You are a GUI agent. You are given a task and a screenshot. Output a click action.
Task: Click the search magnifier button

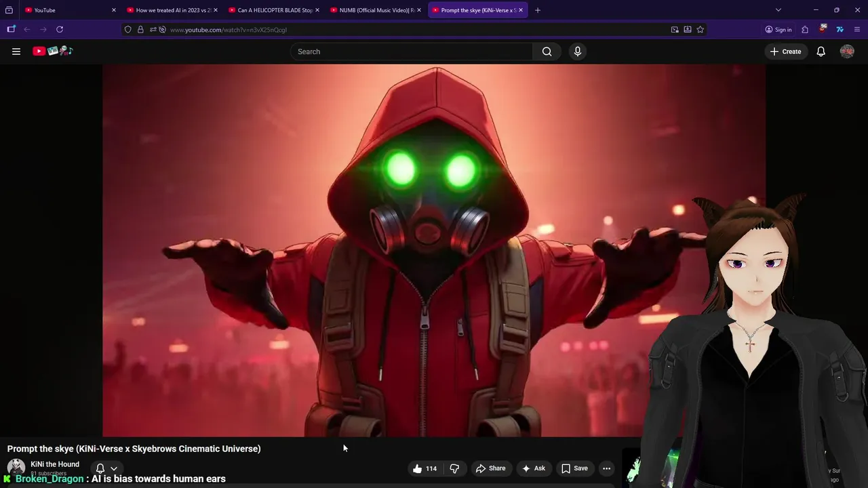547,52
